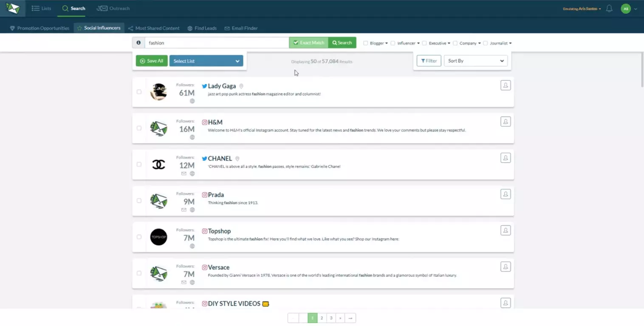Screen dimensions: 644x326
Task: Switch to the Most Shared Content tab
Action: (x=154, y=28)
